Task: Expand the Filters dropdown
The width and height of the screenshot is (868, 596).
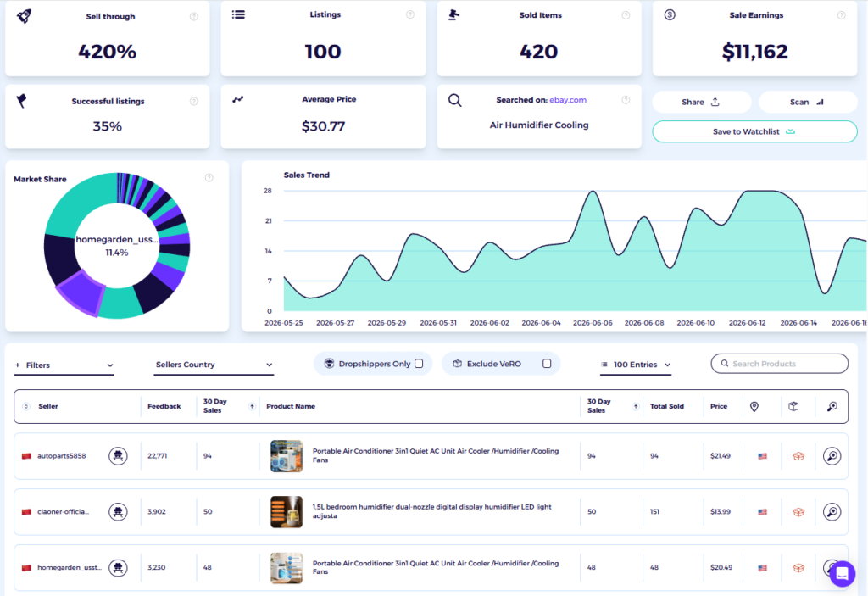Action: pyautogui.click(x=64, y=365)
